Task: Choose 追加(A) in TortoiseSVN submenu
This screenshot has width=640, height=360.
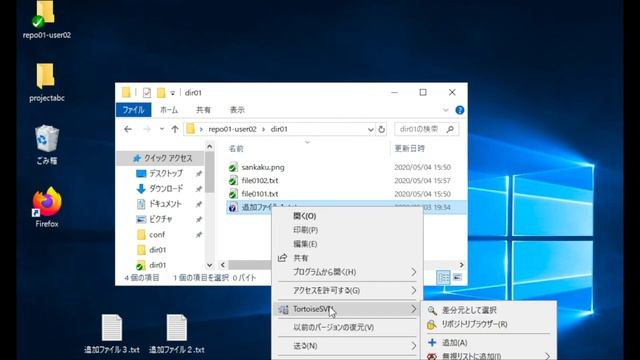Action: click(x=488, y=342)
